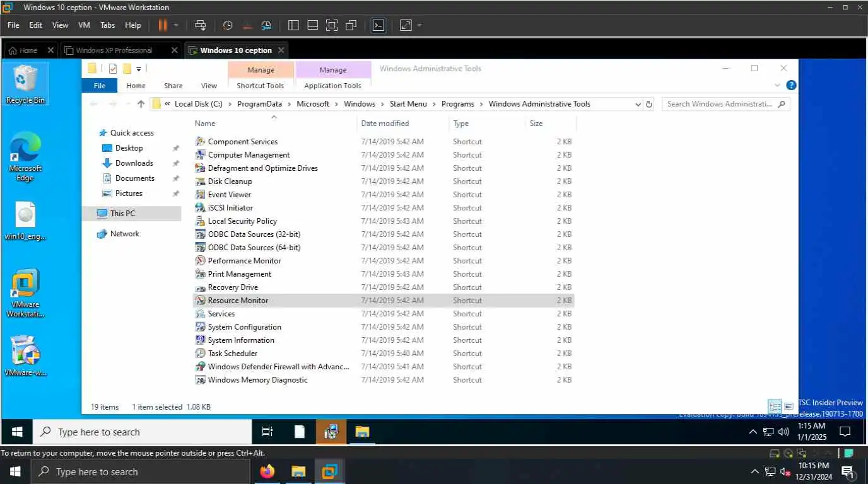Select This PC in navigation pane
Image resolution: width=868 pixels, height=484 pixels.
tap(132, 214)
